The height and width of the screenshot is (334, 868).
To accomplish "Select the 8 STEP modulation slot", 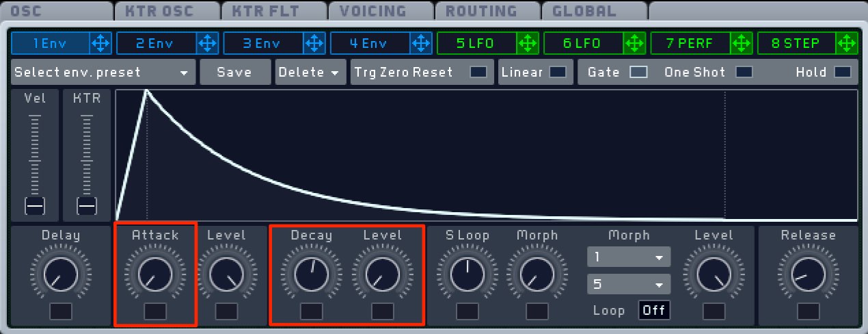I will 797,44.
